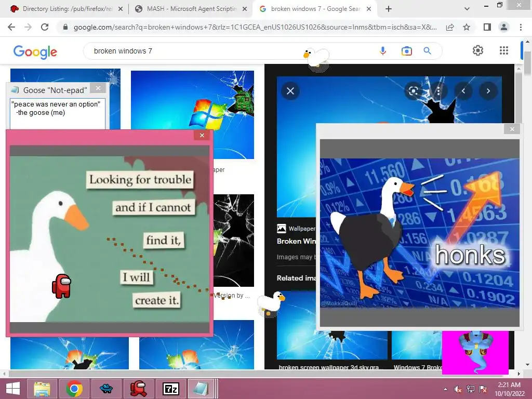The image size is (532, 399).
Task: Open the notepad taskbar icon
Action: point(202,389)
